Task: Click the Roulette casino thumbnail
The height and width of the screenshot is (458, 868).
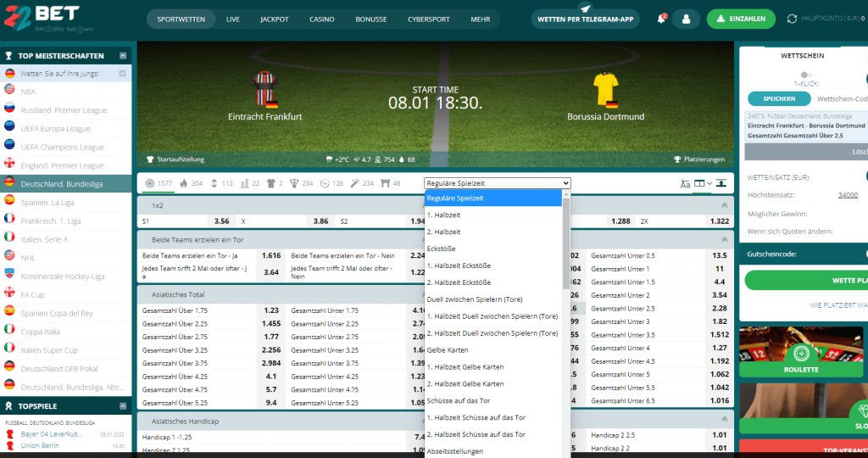Action: (x=800, y=352)
